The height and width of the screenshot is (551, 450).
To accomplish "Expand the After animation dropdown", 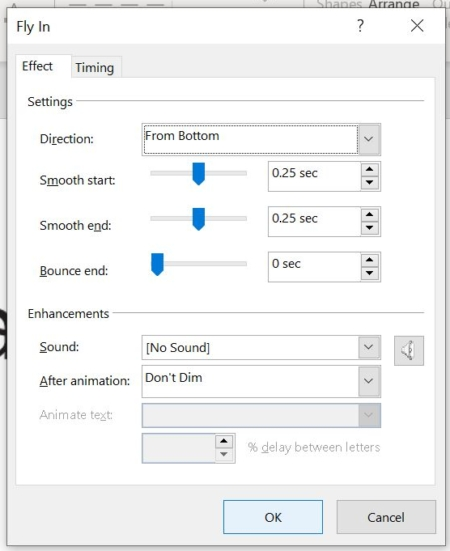I will tap(369, 381).
